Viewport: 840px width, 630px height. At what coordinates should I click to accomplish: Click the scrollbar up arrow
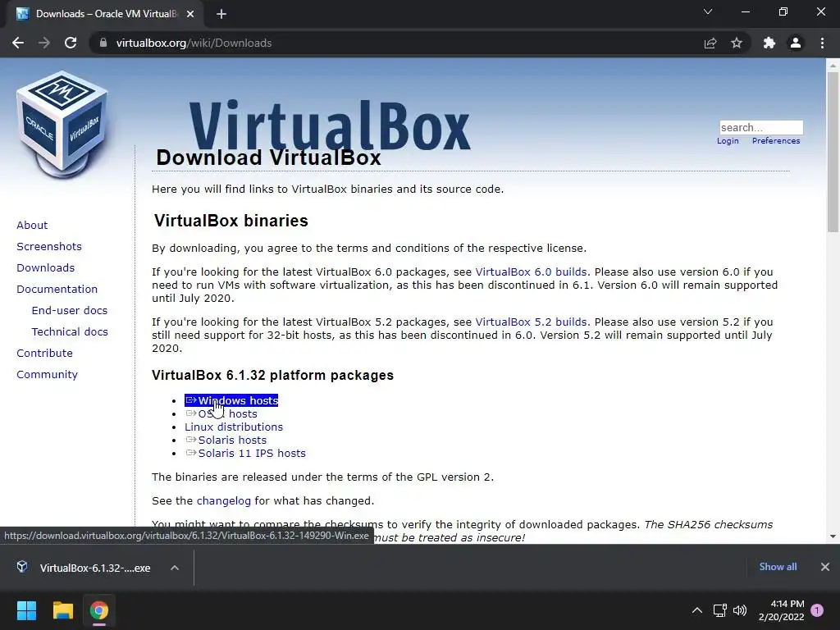[833, 66]
